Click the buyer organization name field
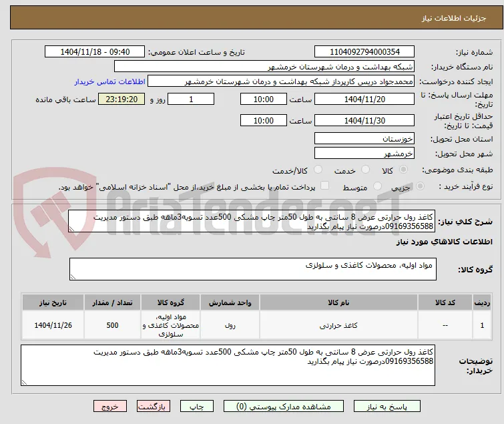Screen dimensions: 504x424 [264, 67]
